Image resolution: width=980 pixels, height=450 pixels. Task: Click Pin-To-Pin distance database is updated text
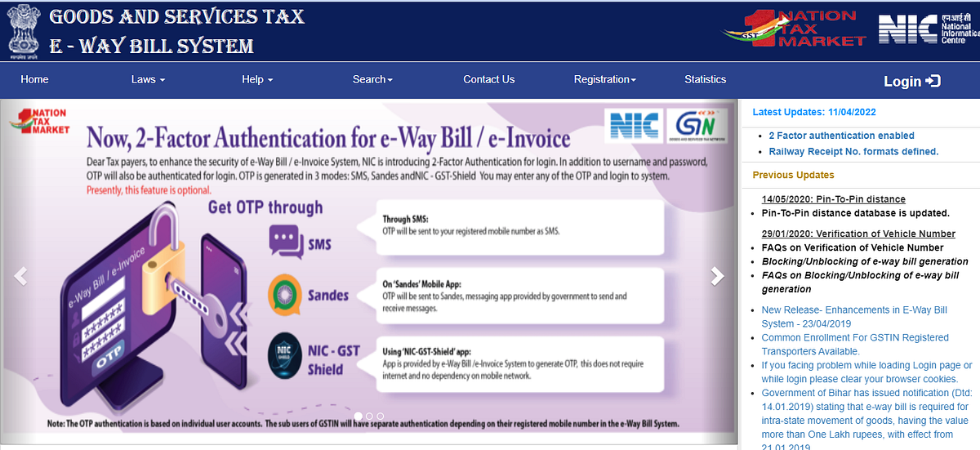[855, 213]
